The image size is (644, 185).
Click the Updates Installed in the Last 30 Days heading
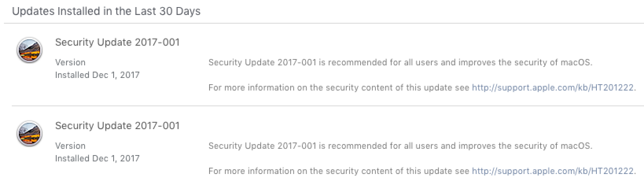(x=106, y=11)
